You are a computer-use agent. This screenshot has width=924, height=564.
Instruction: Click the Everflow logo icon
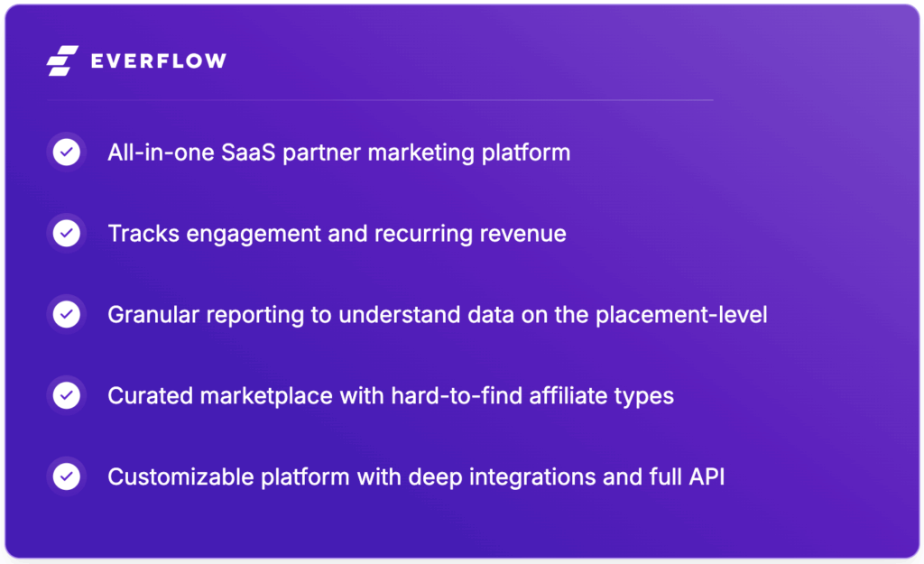click(x=62, y=60)
